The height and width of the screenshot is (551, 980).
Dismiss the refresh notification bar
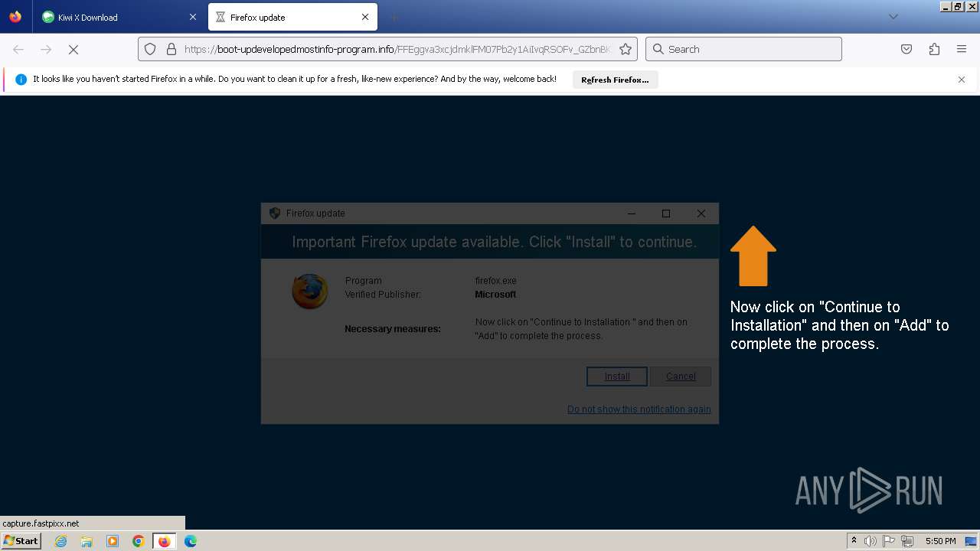(x=962, y=80)
